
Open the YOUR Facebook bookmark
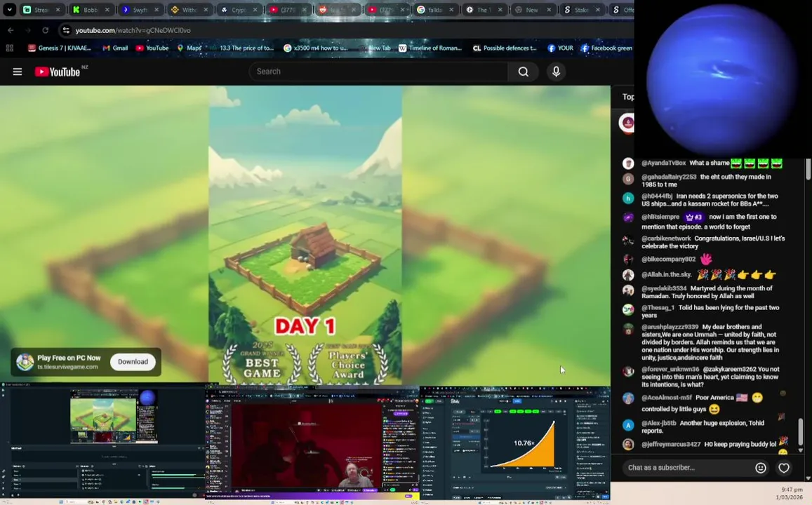click(560, 48)
